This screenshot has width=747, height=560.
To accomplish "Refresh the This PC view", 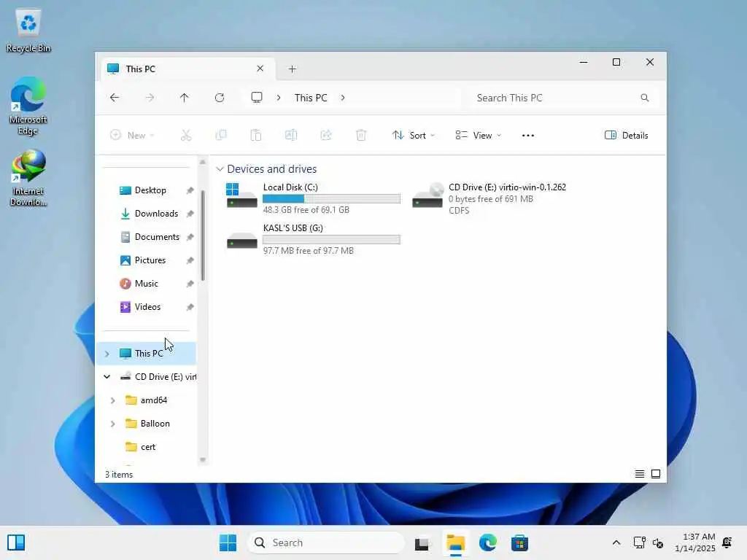I will point(220,98).
